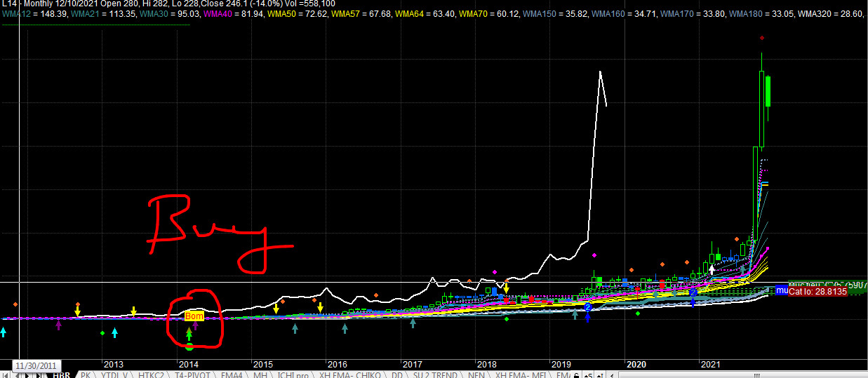
Task: Click the 11/30/2011 date label
Action: (36, 365)
